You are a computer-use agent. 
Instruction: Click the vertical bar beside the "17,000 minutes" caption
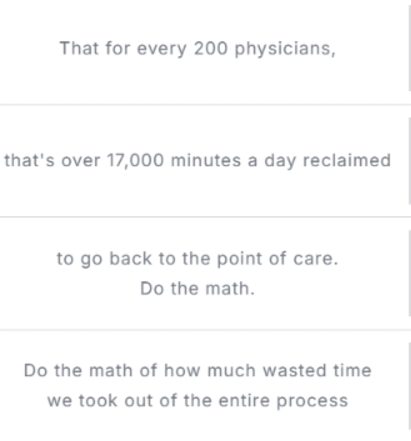click(410, 161)
